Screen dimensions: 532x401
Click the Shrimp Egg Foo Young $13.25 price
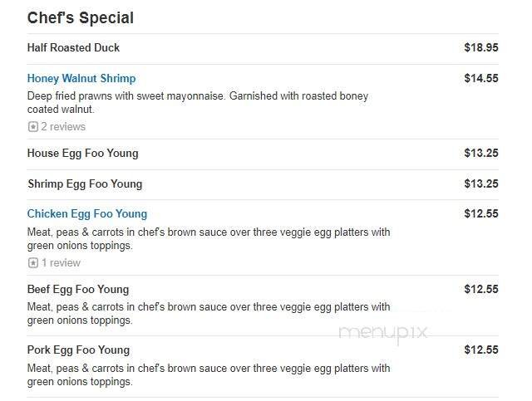480,184
